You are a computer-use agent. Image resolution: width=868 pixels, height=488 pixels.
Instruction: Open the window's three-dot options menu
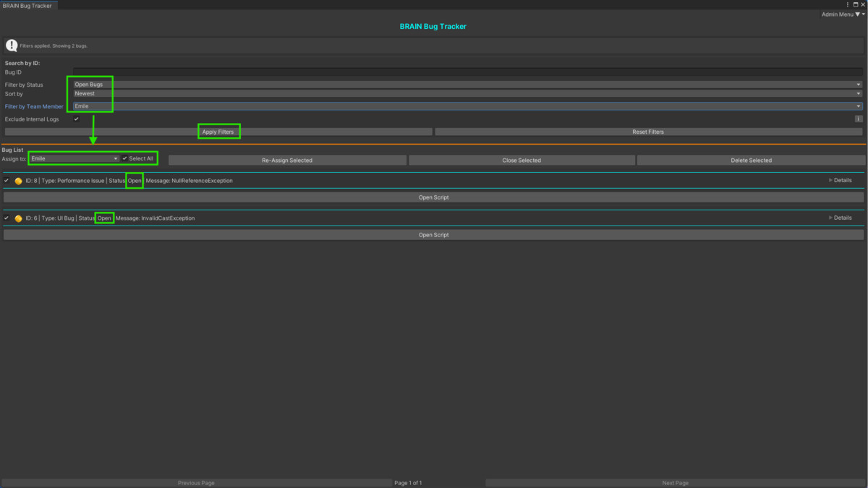848,5
